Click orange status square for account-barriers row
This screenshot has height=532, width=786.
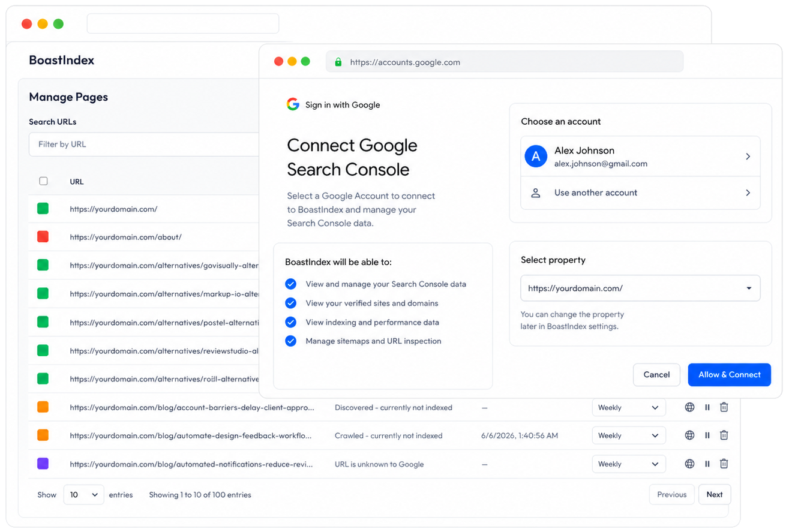[x=43, y=407]
